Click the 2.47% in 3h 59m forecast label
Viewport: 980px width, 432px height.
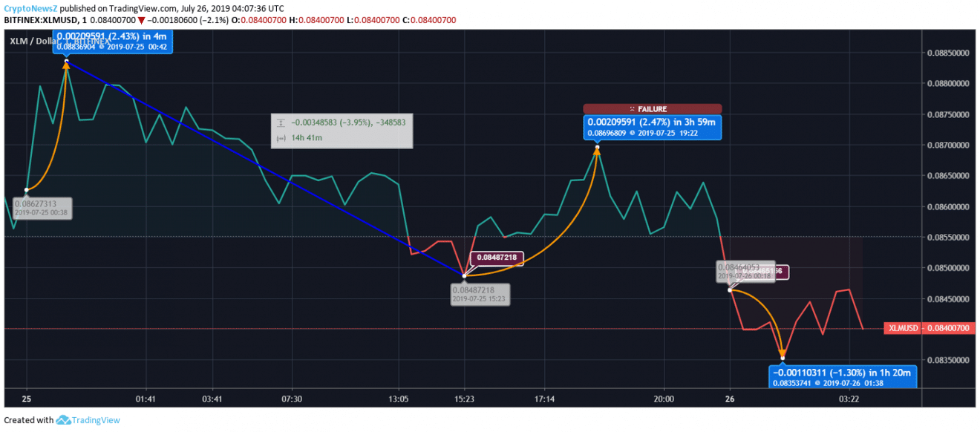click(652, 127)
